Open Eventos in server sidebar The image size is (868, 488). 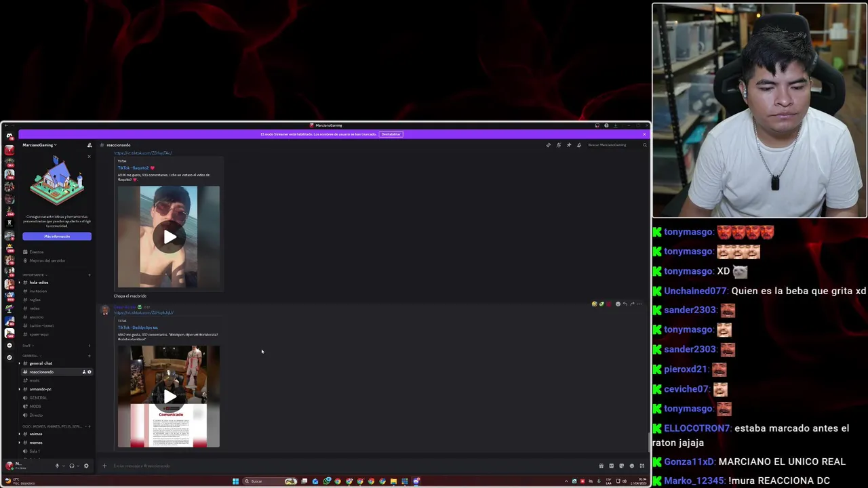(x=37, y=252)
